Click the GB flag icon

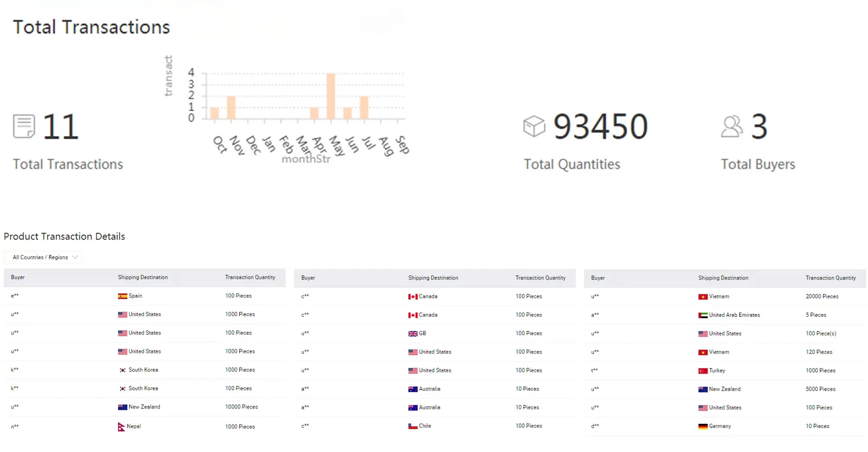pyautogui.click(x=413, y=333)
